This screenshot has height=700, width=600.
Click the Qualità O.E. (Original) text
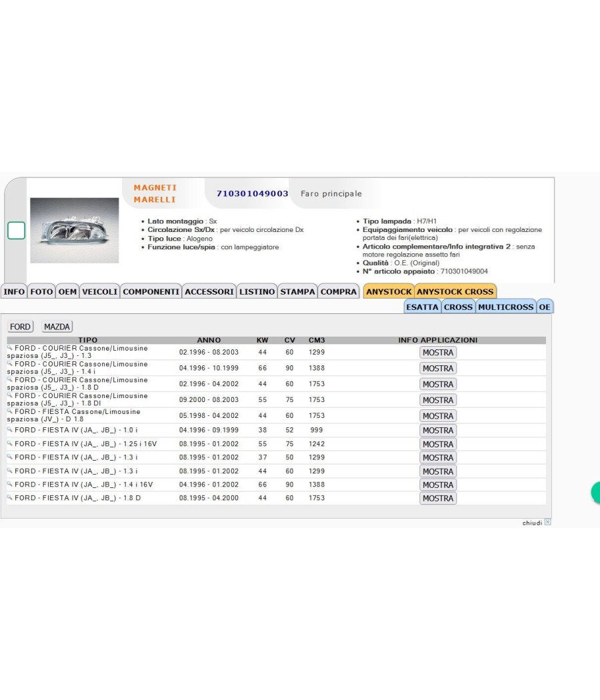pos(401,263)
